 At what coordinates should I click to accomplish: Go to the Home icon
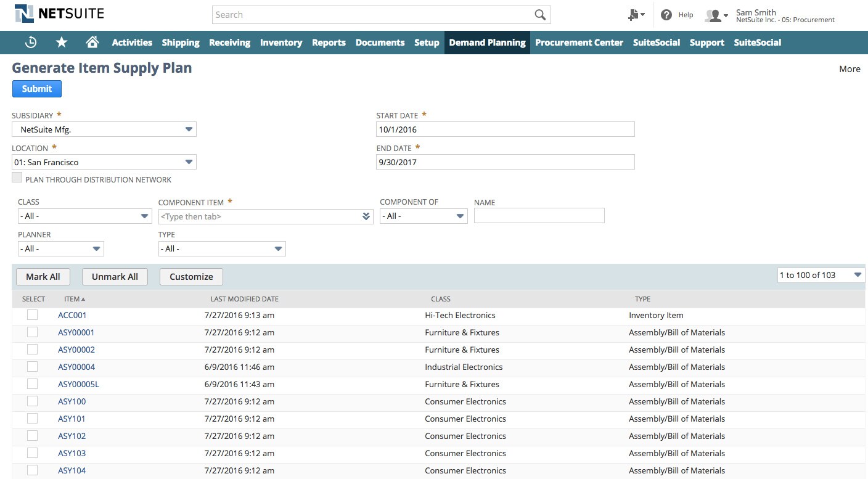[x=92, y=42]
